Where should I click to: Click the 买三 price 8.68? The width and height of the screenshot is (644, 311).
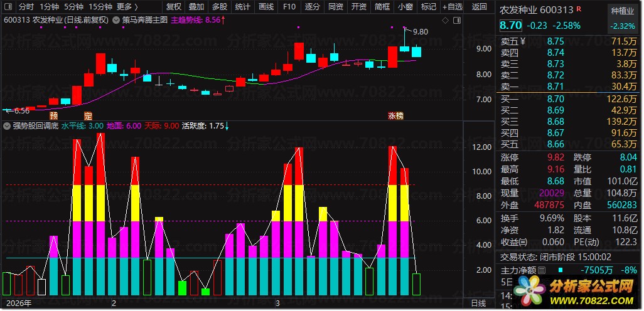point(555,122)
